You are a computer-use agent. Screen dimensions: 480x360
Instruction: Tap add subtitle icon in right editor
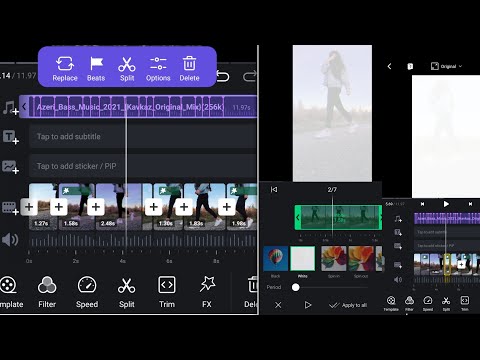click(398, 232)
